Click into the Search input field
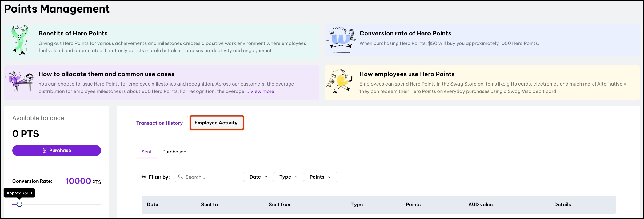Viewport: 644px width, 219px height. [x=213, y=177]
